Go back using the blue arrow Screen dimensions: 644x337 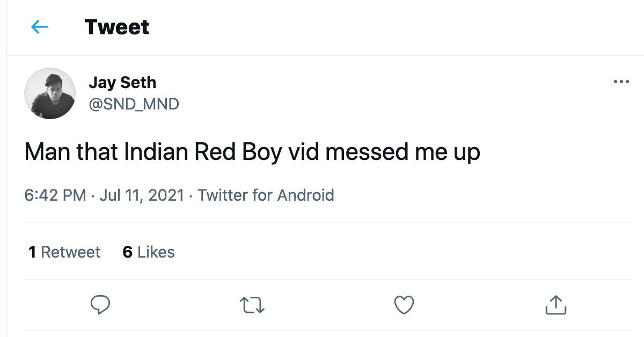(40, 27)
